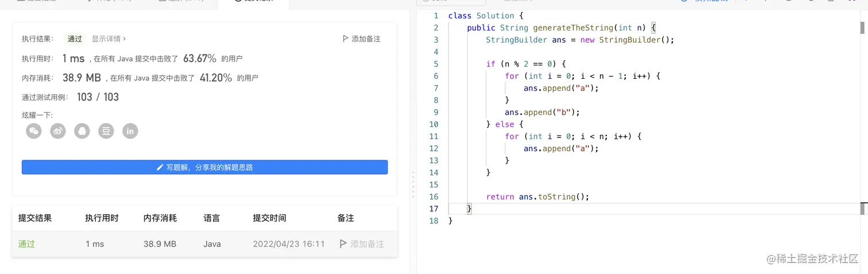Open 添加备注 next to execution result

coord(362,39)
